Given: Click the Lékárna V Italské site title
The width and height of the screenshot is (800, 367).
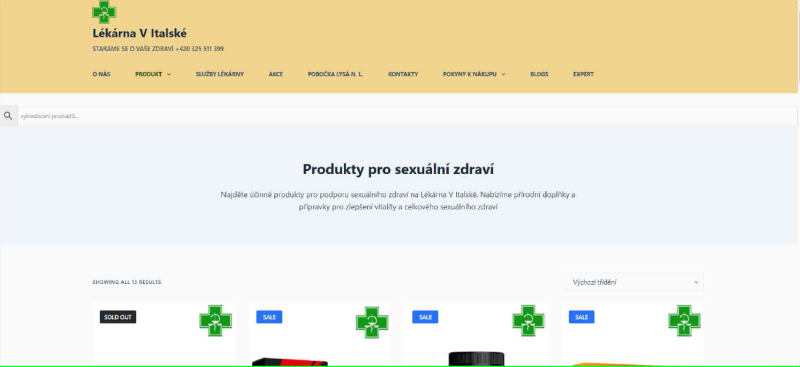Looking at the screenshot, I should coord(139,34).
